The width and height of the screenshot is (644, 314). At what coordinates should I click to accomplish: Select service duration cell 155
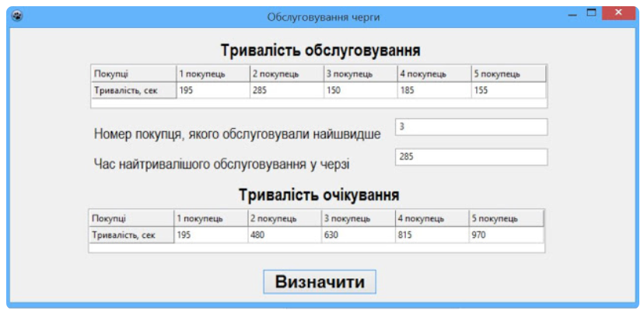509,90
